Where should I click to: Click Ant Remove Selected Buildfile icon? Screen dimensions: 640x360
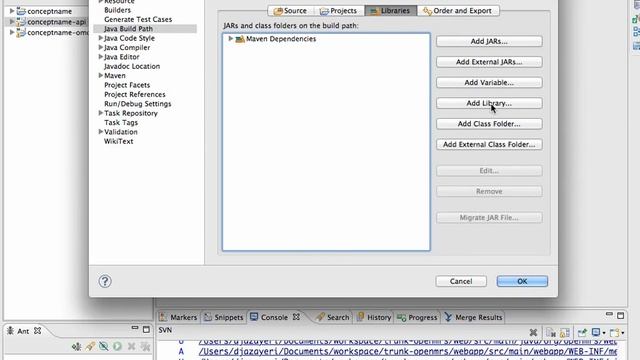131,347
